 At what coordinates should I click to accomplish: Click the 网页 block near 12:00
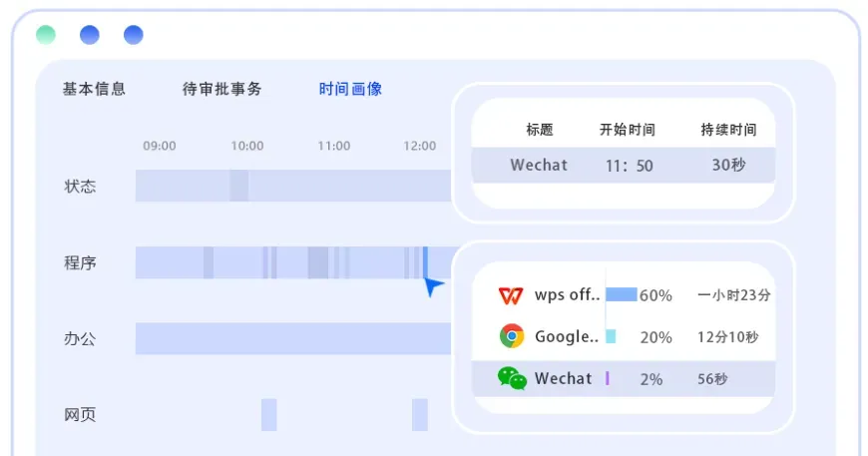click(420, 414)
